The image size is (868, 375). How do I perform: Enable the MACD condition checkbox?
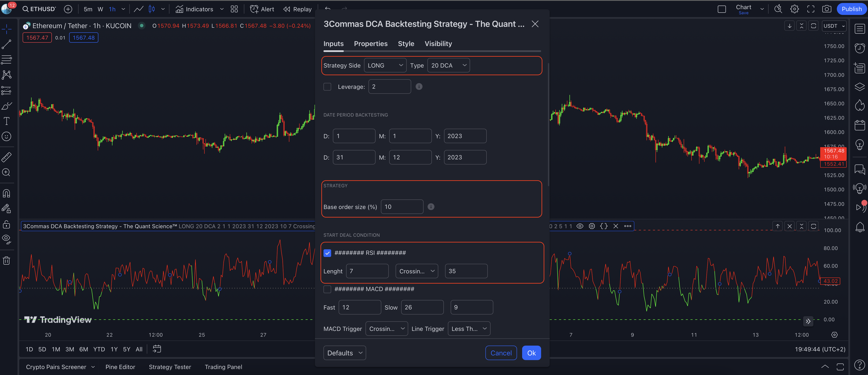(x=327, y=289)
